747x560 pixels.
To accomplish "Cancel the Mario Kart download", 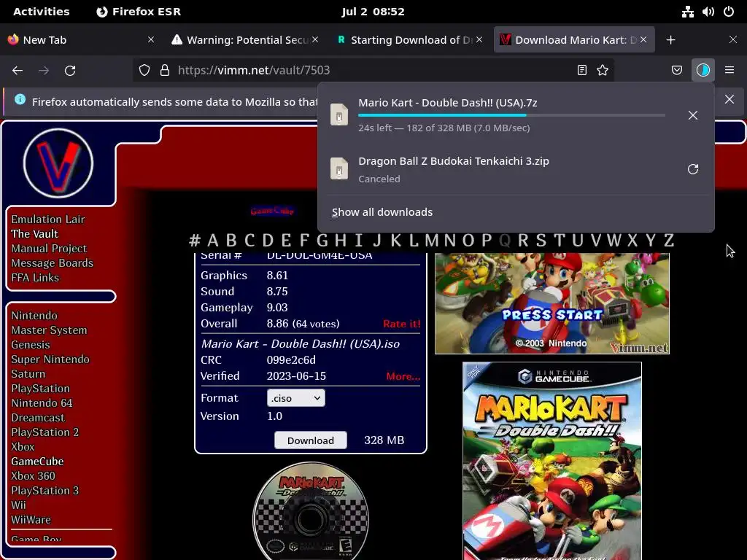I will pyautogui.click(x=693, y=115).
